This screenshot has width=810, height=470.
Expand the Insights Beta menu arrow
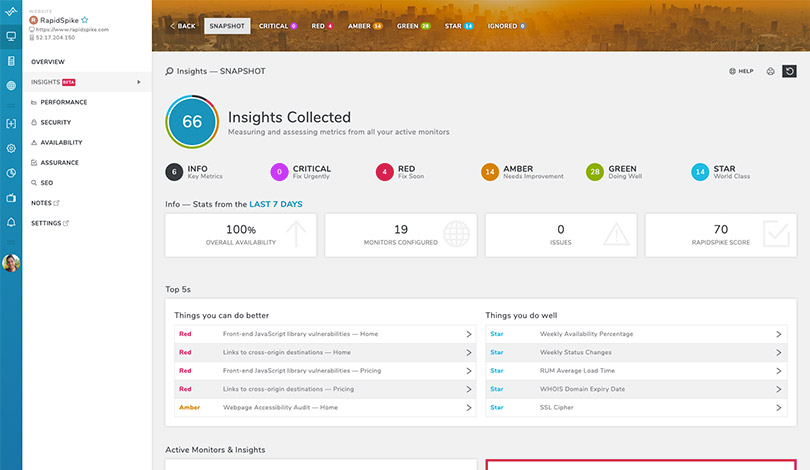tap(138, 82)
